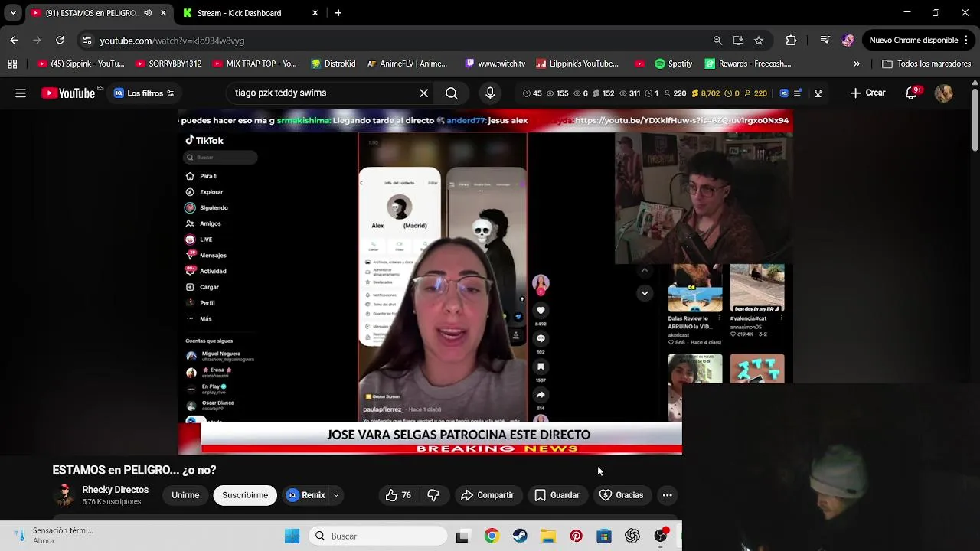Reload the current page
The width and height of the screenshot is (980, 551).
coord(60,41)
